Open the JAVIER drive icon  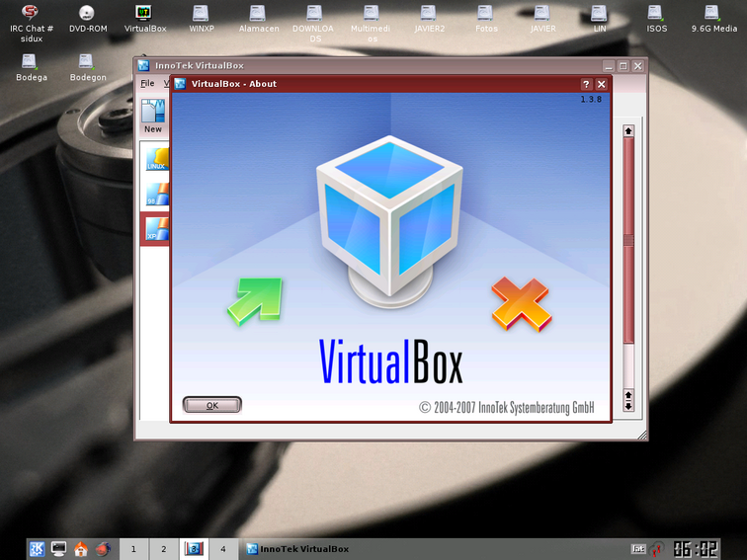(x=542, y=19)
